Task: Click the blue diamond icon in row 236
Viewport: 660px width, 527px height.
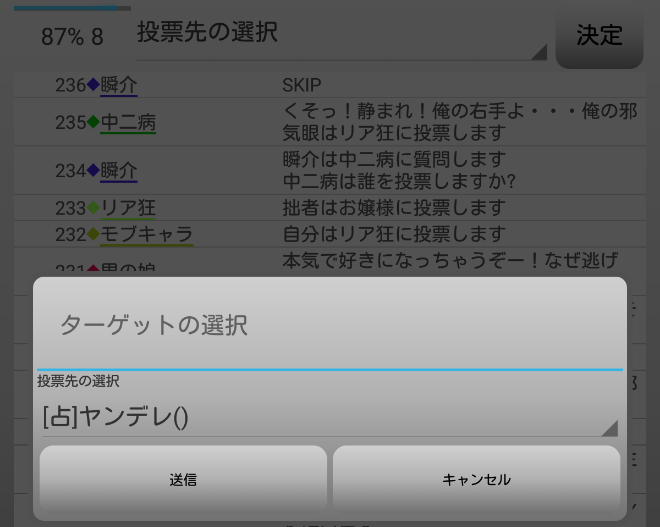Action: point(94,86)
